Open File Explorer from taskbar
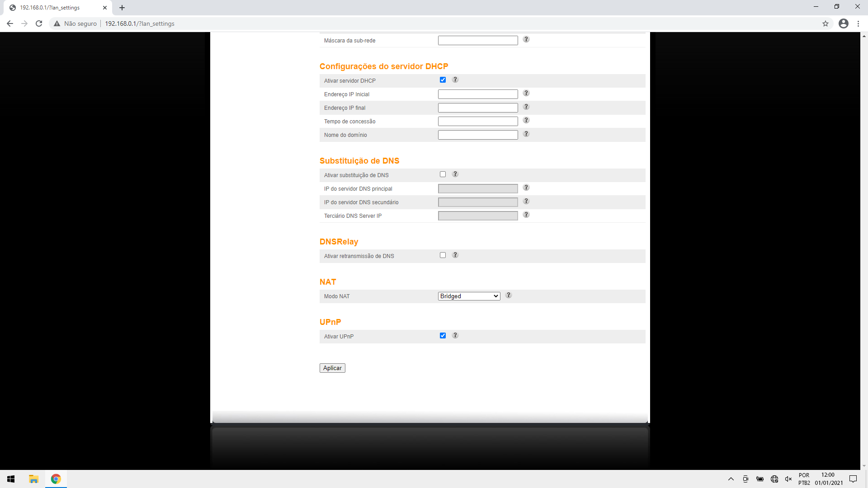 tap(33, 479)
